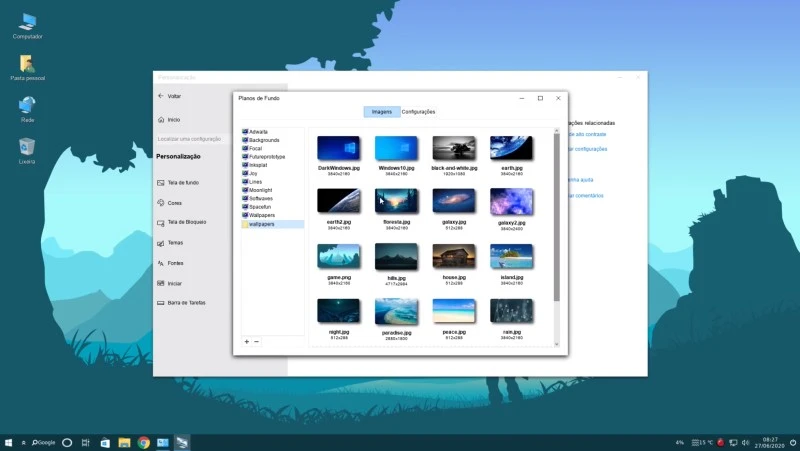Image resolution: width=800 pixels, height=451 pixels.
Task: Select the Joy folder
Action: (249, 173)
